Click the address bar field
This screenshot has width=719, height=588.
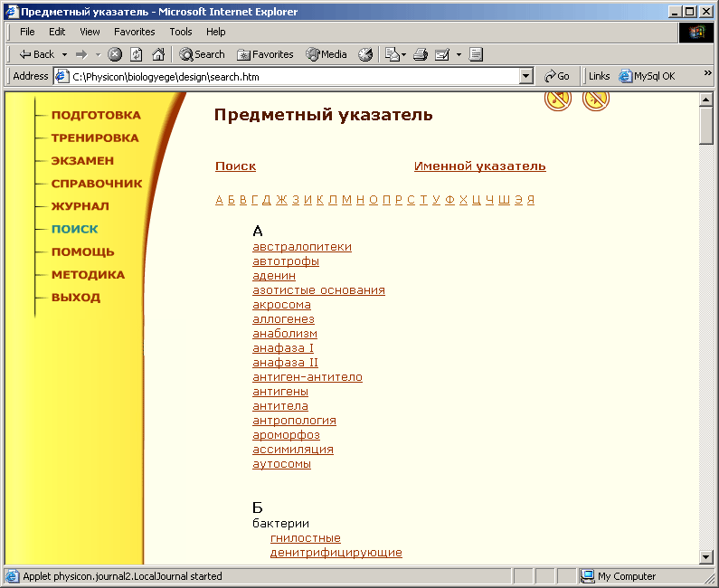293,76
